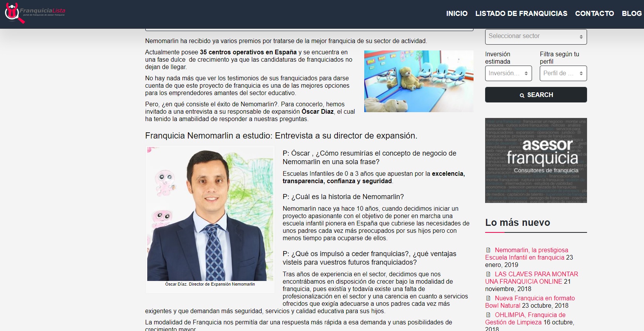Open the Seleccionar sector dropdown
The width and height of the screenshot is (644, 331).
pos(536,36)
